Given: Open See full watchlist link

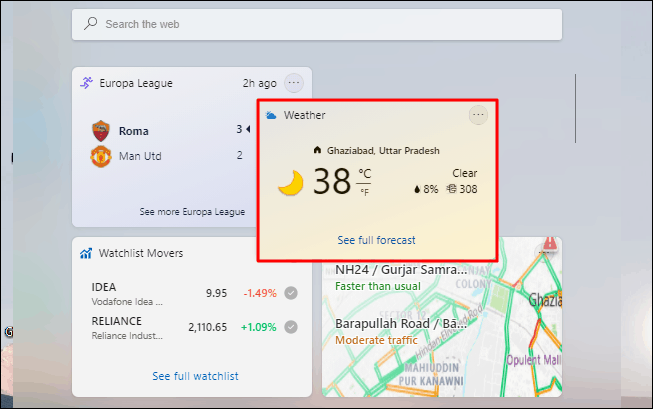Looking at the screenshot, I should 195,376.
